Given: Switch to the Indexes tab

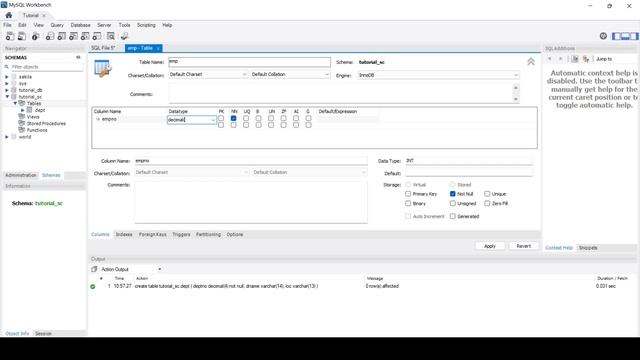Looking at the screenshot, I should (x=124, y=234).
